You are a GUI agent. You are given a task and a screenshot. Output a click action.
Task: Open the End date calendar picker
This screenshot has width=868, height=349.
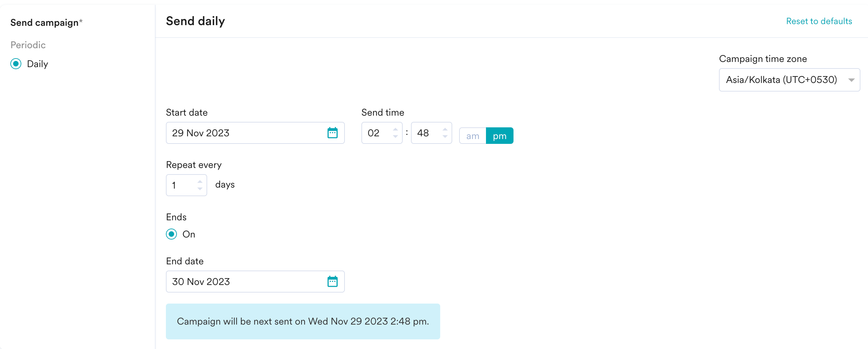click(x=332, y=282)
